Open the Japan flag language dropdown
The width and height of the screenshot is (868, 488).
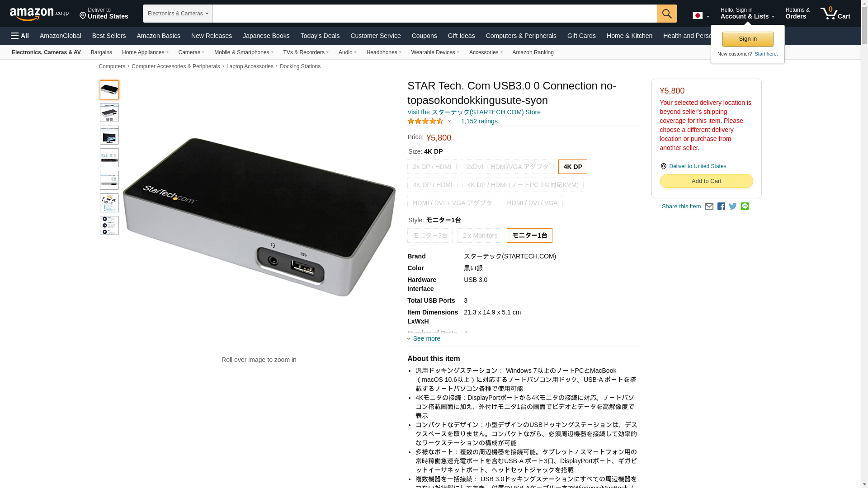point(701,16)
